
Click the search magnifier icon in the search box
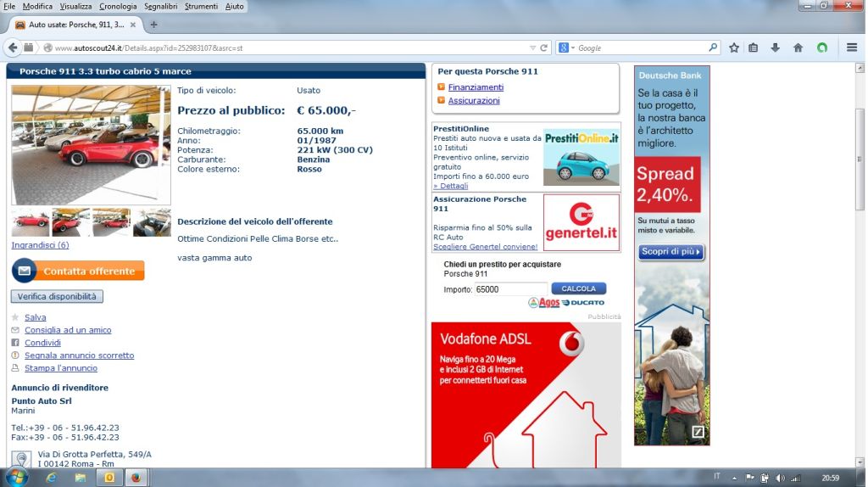713,48
